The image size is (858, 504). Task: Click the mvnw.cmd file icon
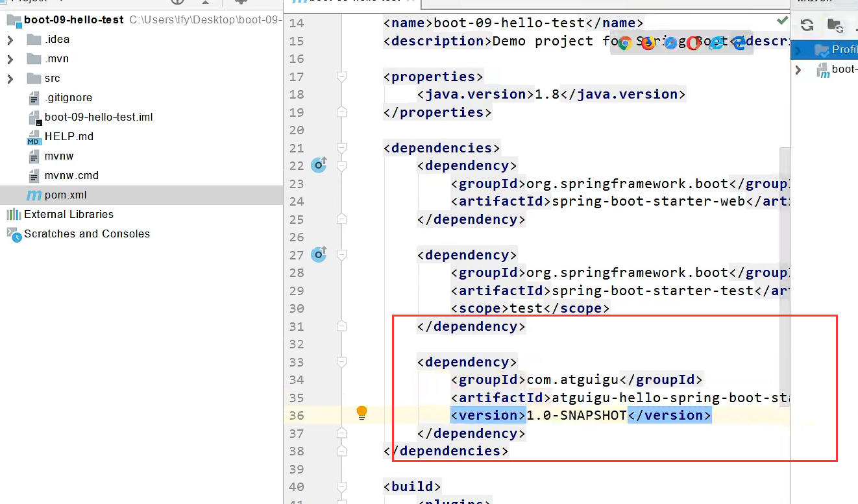click(34, 176)
